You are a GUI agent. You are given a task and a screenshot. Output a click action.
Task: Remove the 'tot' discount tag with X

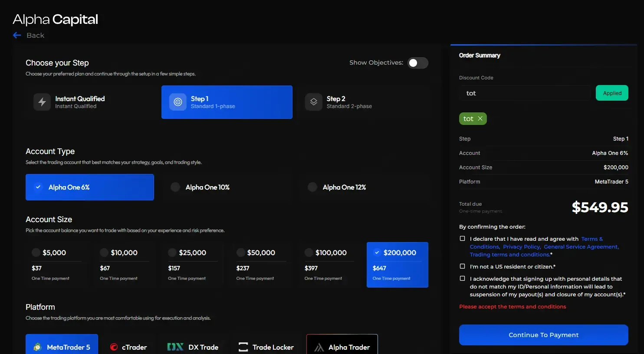pos(480,118)
